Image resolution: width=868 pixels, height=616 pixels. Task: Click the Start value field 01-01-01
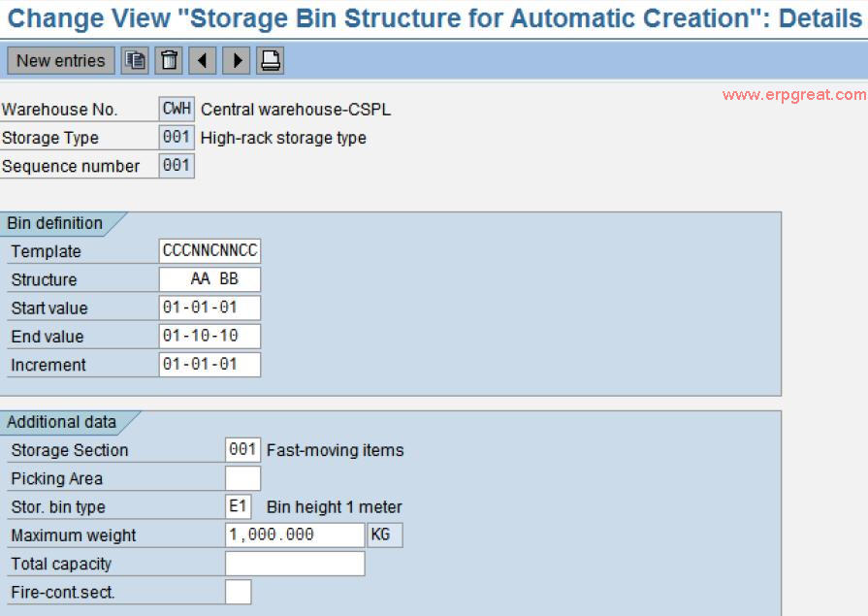click(209, 308)
